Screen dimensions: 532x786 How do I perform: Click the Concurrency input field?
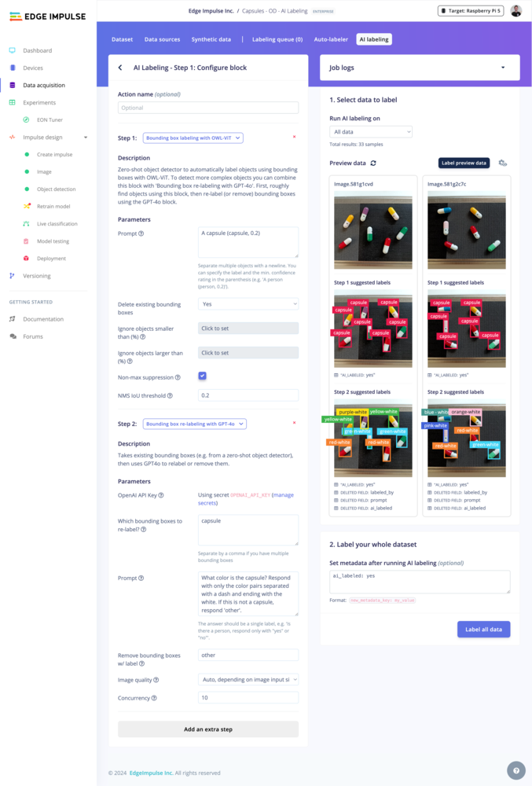click(x=248, y=698)
